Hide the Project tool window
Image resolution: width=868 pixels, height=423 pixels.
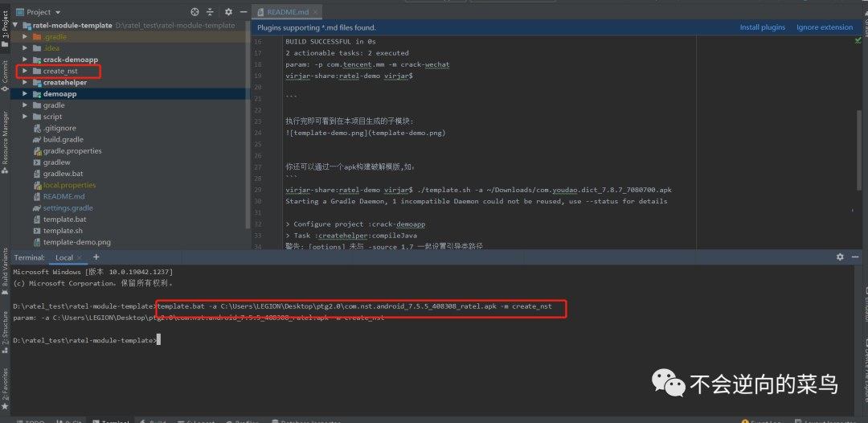[244, 11]
